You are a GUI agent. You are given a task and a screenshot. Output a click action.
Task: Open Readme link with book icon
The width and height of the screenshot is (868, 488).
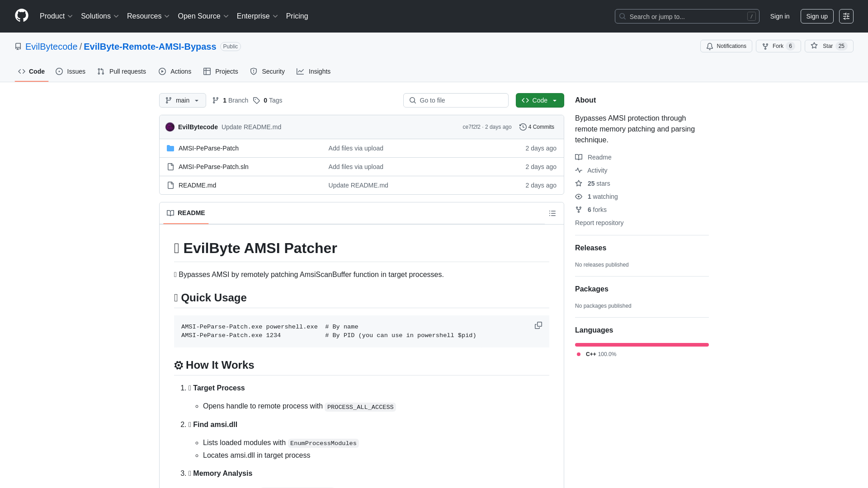[x=593, y=157]
